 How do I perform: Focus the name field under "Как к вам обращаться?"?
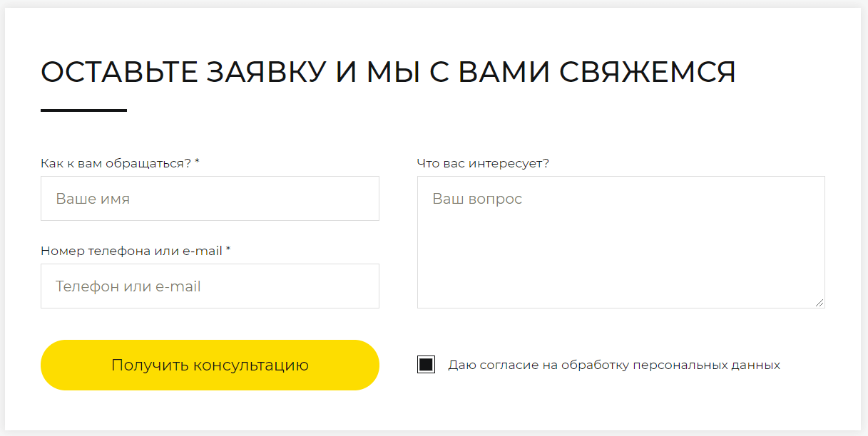(210, 198)
